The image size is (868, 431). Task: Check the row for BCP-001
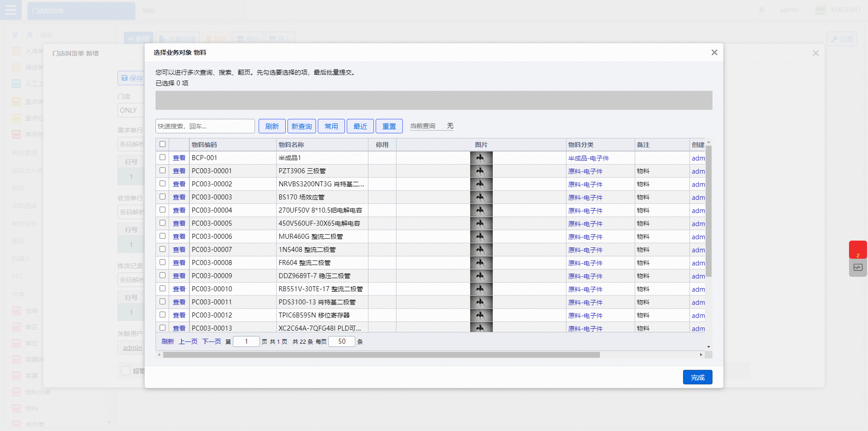[163, 157]
